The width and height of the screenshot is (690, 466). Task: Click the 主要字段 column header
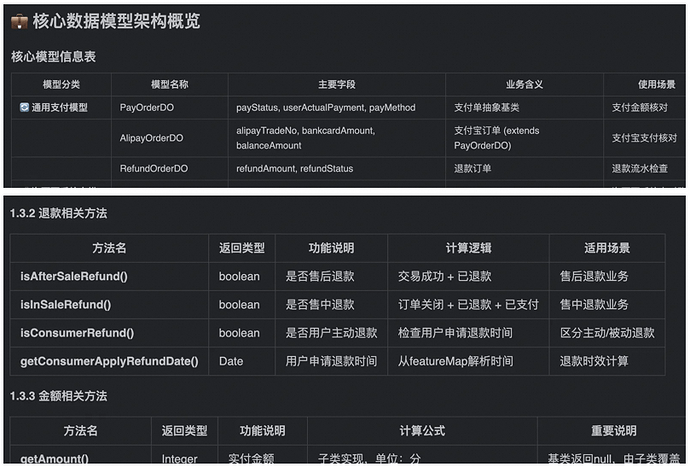[x=337, y=85]
